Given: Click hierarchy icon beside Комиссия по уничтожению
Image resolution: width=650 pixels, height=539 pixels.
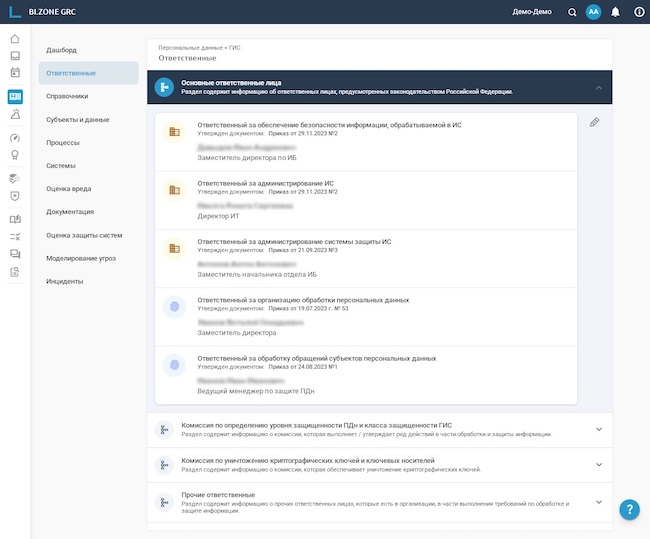Looking at the screenshot, I should (164, 465).
